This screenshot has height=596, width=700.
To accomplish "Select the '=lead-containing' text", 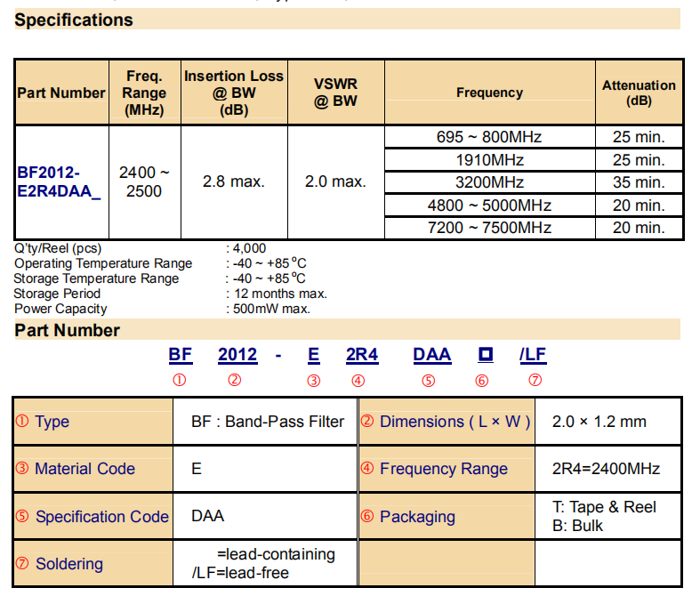I will tap(276, 554).
